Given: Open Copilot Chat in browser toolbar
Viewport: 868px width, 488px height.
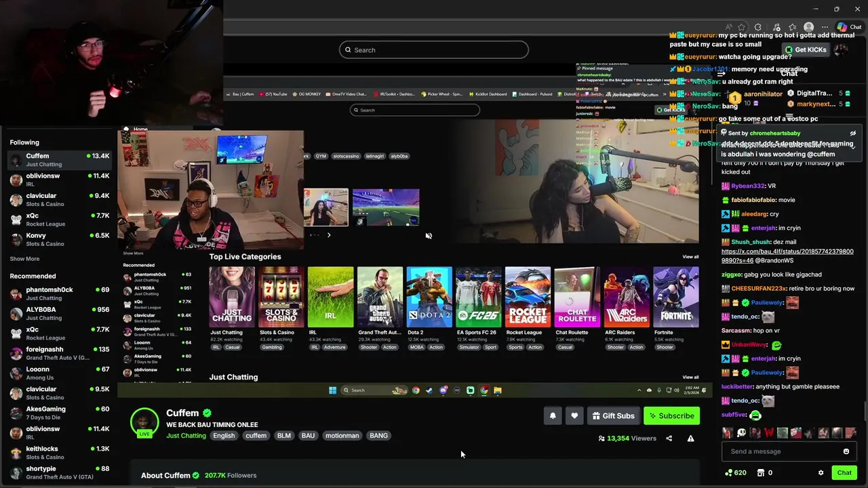Looking at the screenshot, I should [x=848, y=27].
